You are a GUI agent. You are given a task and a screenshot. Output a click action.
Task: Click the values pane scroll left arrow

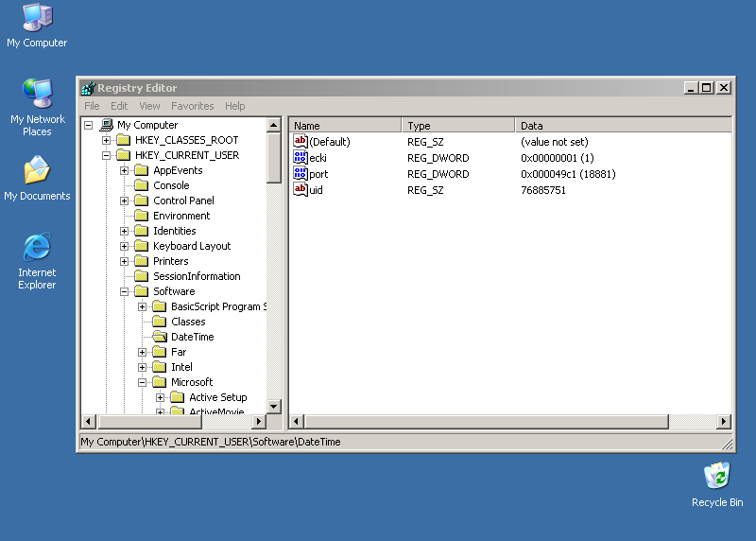pyautogui.click(x=296, y=421)
